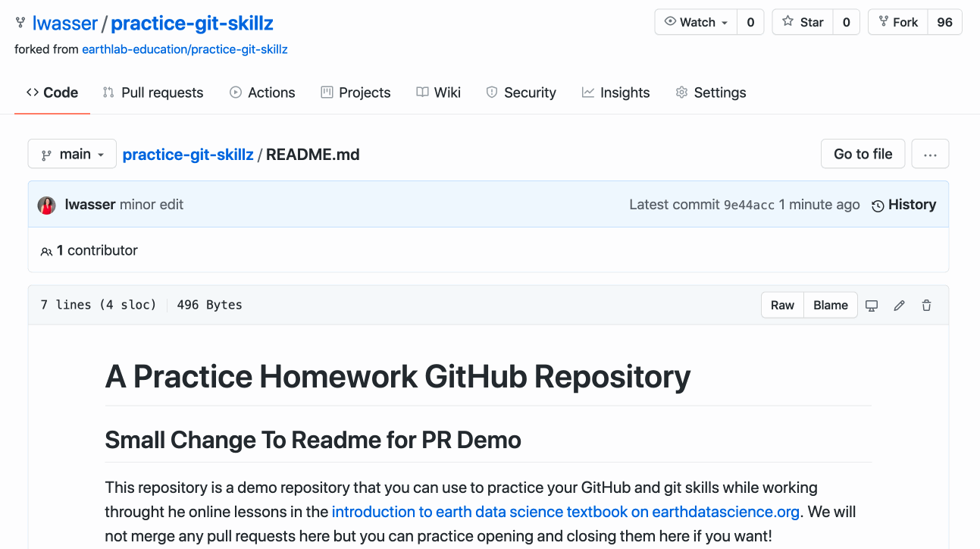Click 'Small Change To Readme for PR Demo' heading

[x=313, y=440]
